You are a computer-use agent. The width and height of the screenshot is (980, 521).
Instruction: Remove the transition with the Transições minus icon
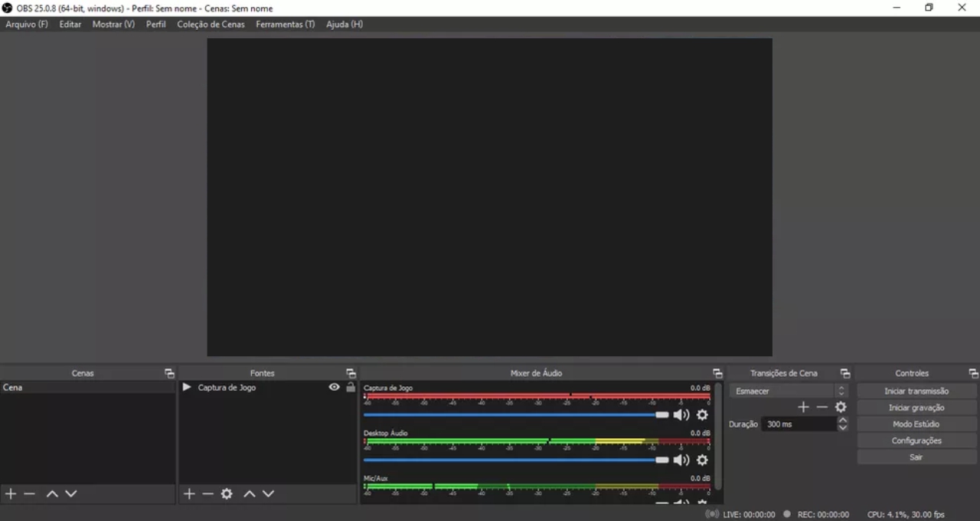tap(822, 407)
